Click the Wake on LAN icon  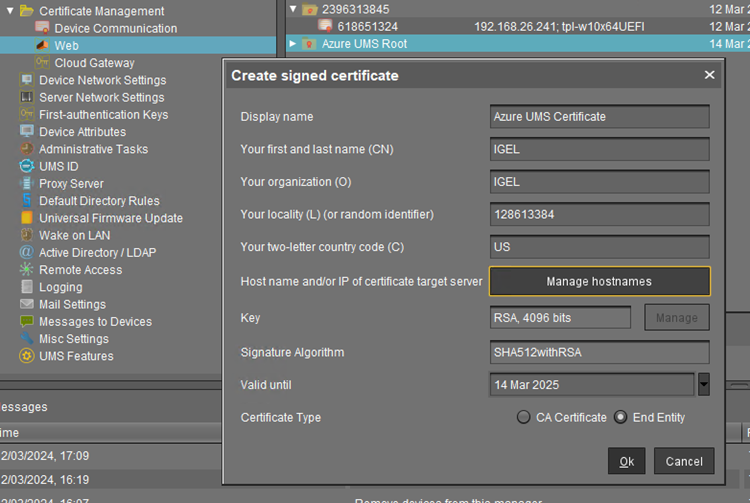tap(27, 235)
